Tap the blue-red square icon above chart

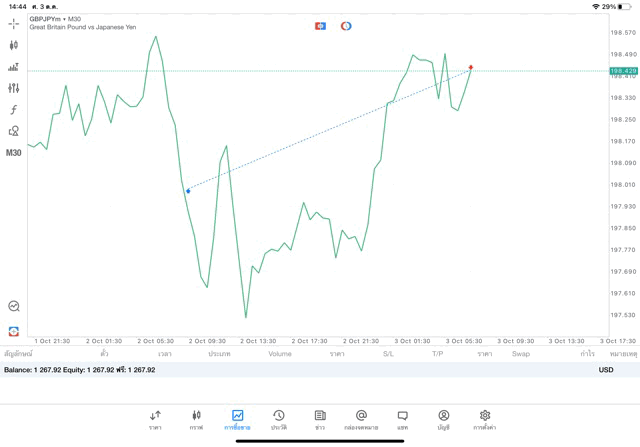pos(320,25)
